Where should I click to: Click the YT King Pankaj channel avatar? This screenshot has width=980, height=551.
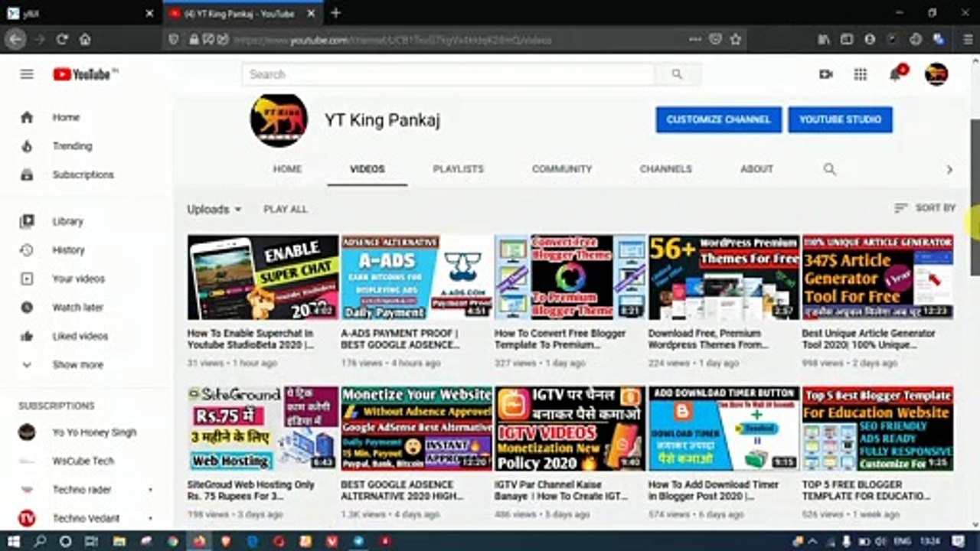click(x=279, y=120)
